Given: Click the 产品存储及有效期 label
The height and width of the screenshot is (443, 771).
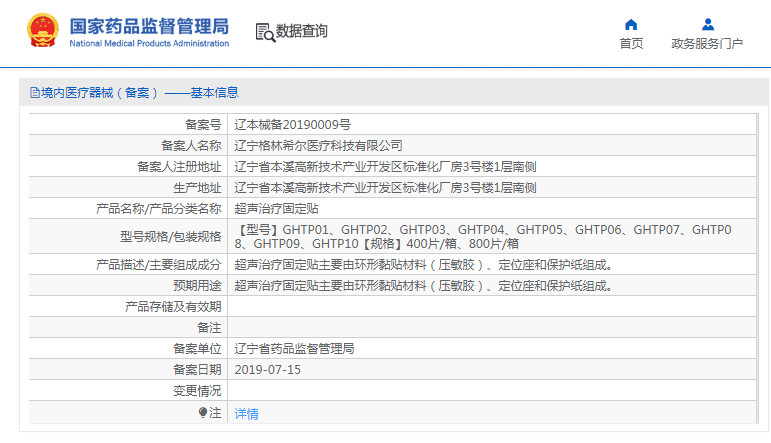Looking at the screenshot, I should pos(173,307).
